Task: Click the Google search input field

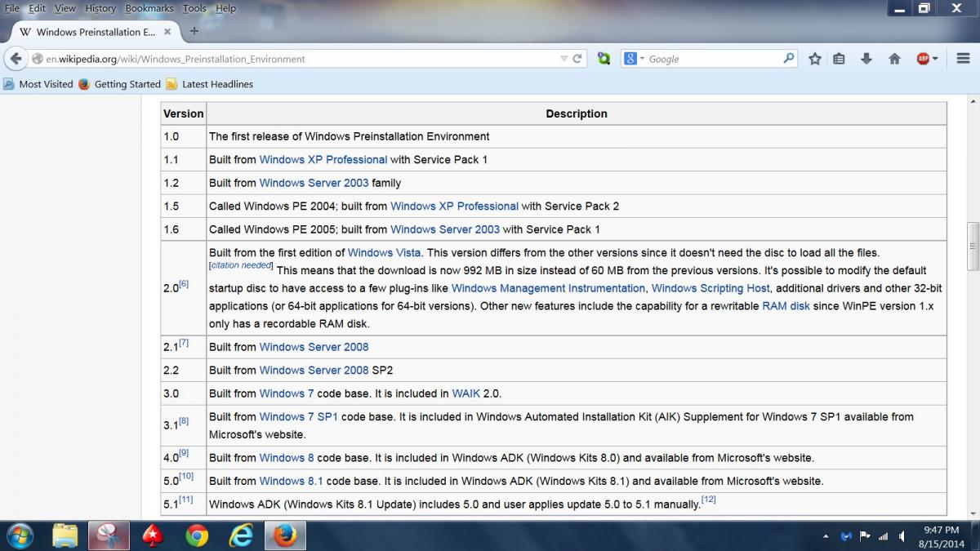Action: click(x=713, y=59)
